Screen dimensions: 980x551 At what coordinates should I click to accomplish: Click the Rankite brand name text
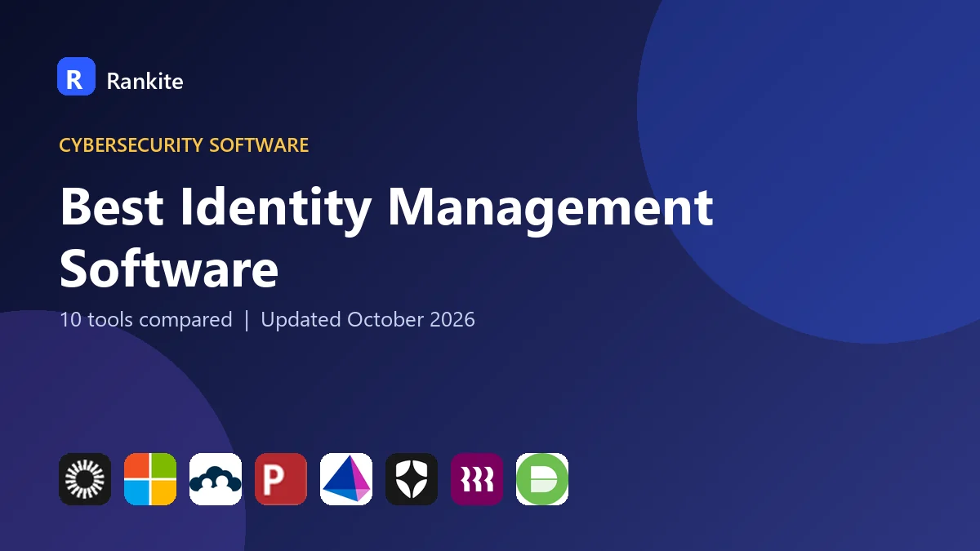[x=145, y=81]
